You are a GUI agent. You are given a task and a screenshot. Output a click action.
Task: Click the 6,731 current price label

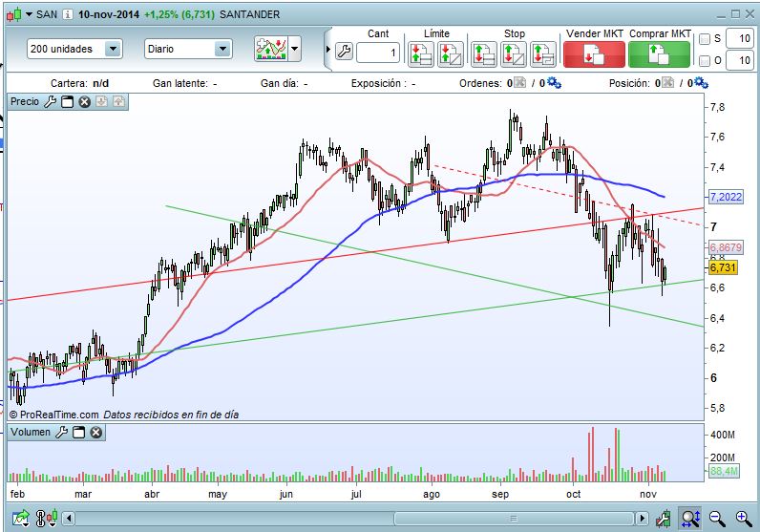[x=723, y=267]
